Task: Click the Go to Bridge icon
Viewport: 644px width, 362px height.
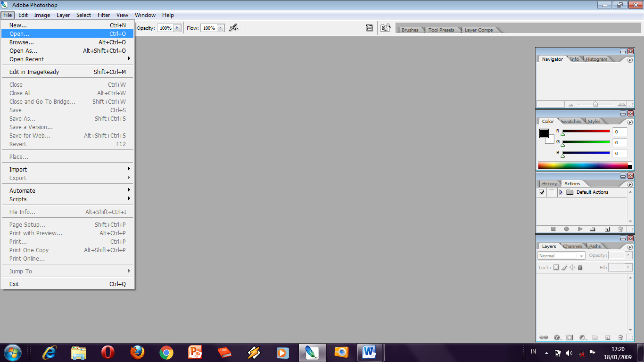Action: pyautogui.click(x=386, y=28)
